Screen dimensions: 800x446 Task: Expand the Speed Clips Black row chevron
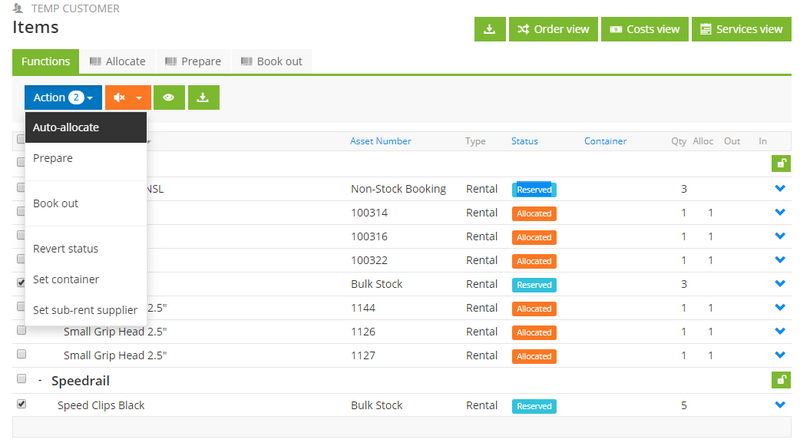(780, 405)
